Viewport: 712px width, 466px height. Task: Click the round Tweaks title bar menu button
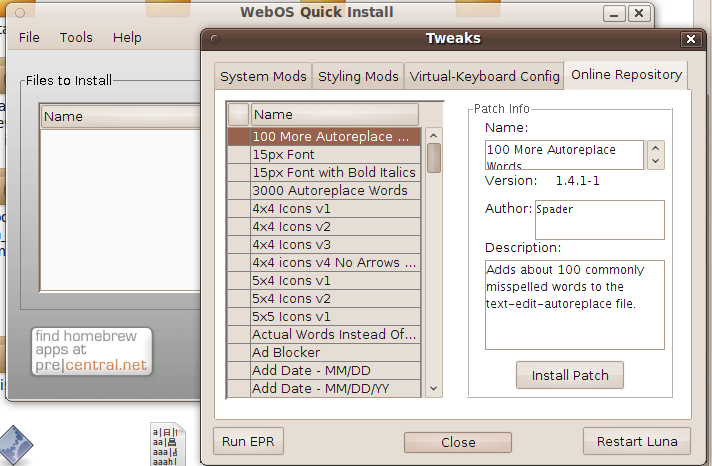tap(215, 39)
